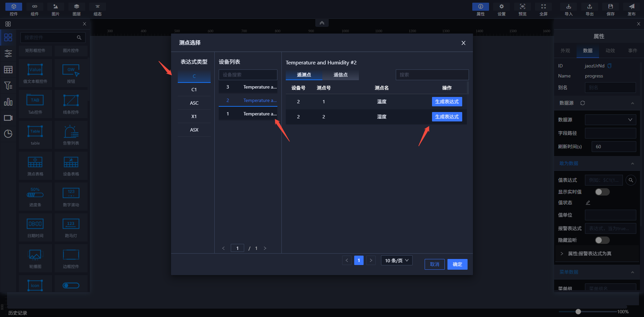Toggle the 显示实时值 switch
The height and width of the screenshot is (317, 644).
point(602,192)
